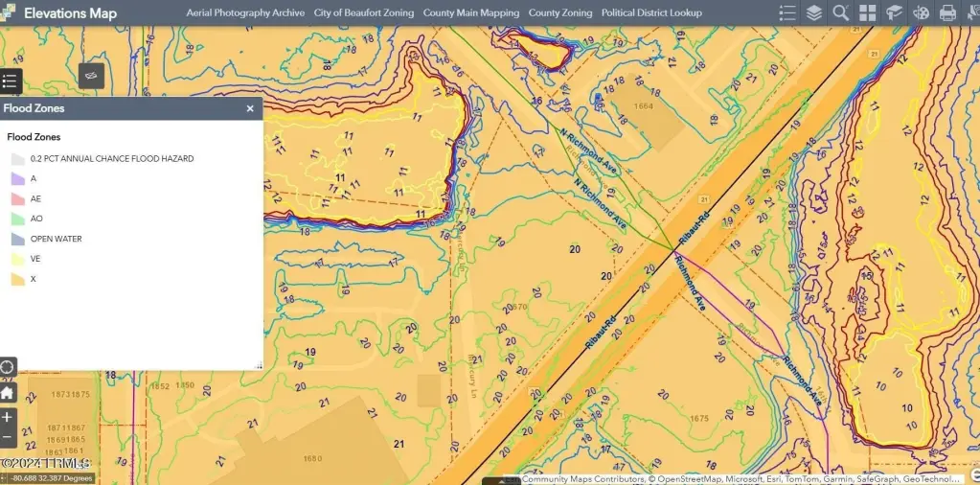Screen dimensions: 980x485
Task: Click the AE flood zone pink swatch
Action: tap(17, 199)
